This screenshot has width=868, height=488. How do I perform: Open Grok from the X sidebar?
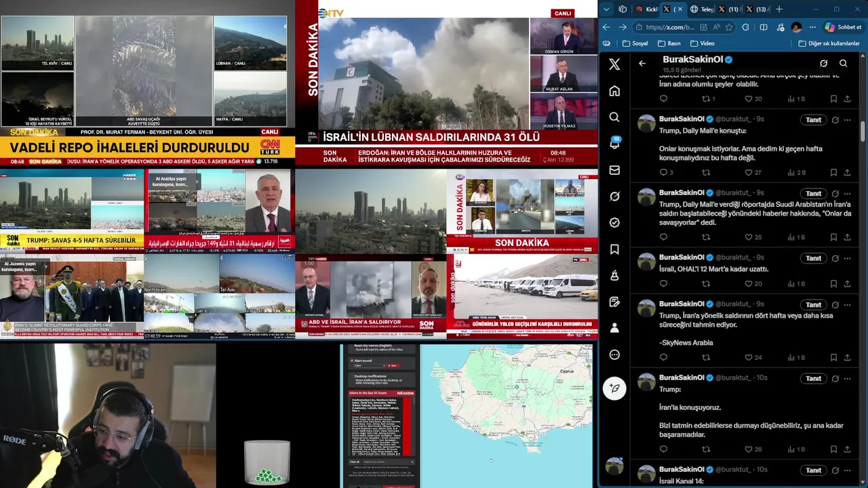(x=614, y=197)
